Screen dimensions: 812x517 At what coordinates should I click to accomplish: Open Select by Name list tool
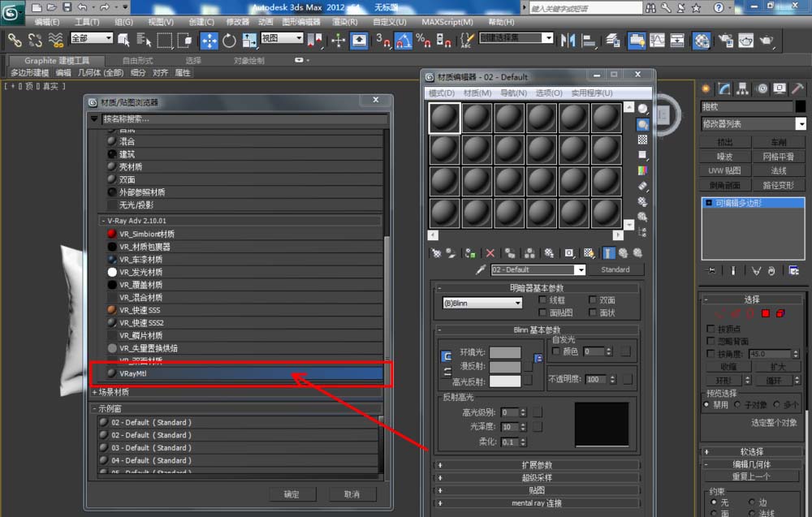(144, 41)
